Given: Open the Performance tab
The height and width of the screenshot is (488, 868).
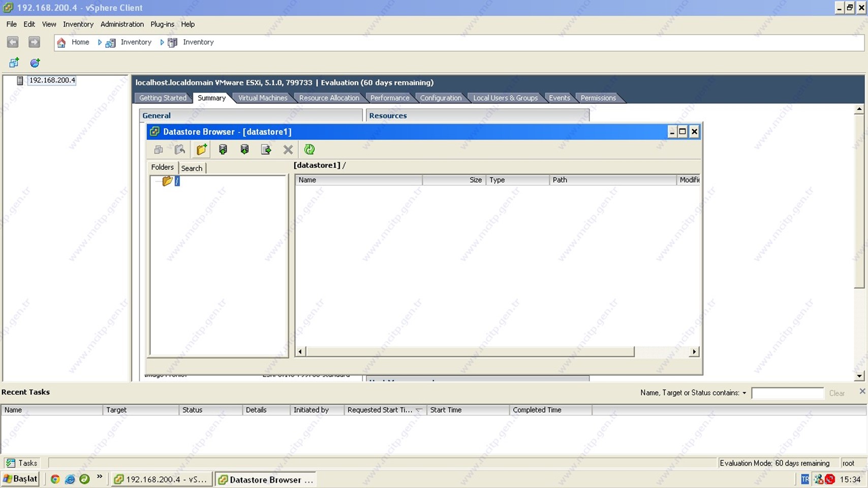Looking at the screenshot, I should 390,98.
